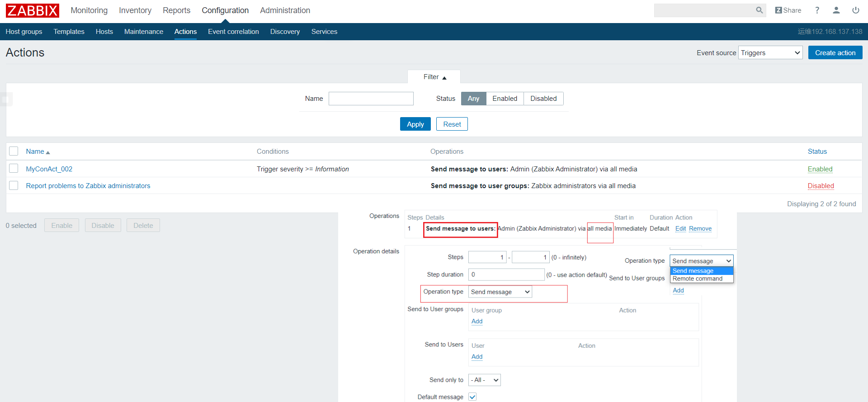
Task: Open the Inventory menu
Action: tap(135, 10)
